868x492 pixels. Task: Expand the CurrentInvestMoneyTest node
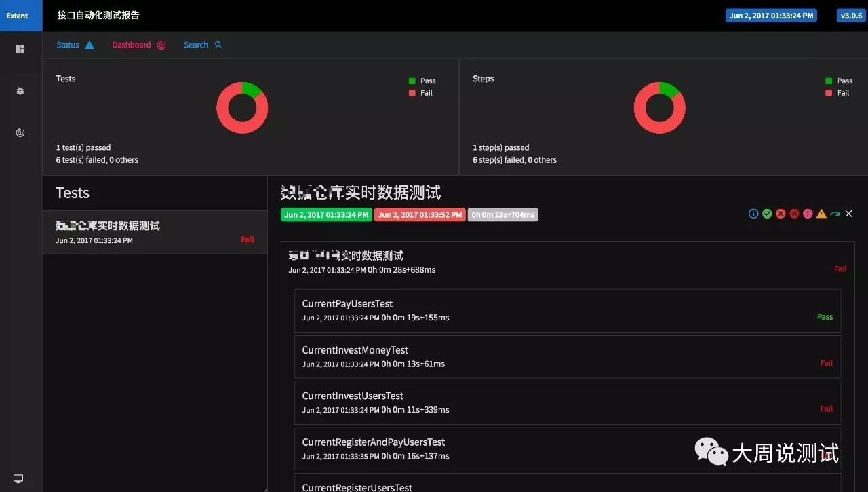568,356
